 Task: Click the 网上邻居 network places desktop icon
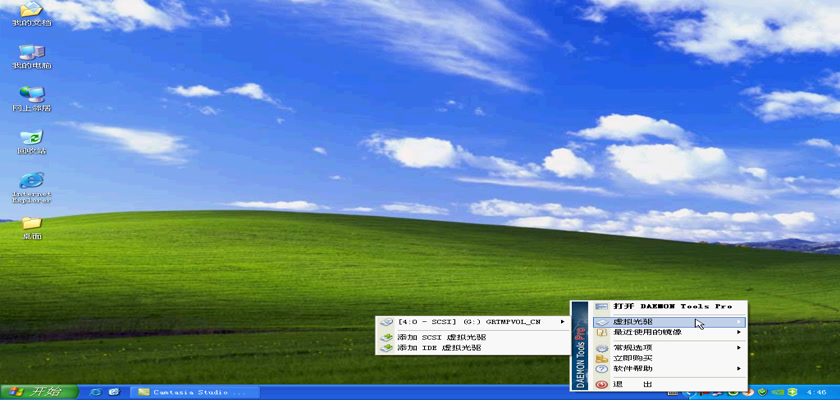31,95
